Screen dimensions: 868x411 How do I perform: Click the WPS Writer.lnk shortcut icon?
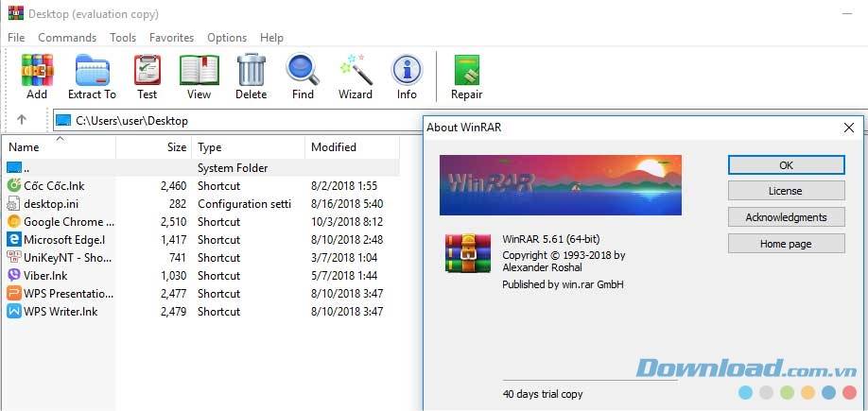pos(14,312)
